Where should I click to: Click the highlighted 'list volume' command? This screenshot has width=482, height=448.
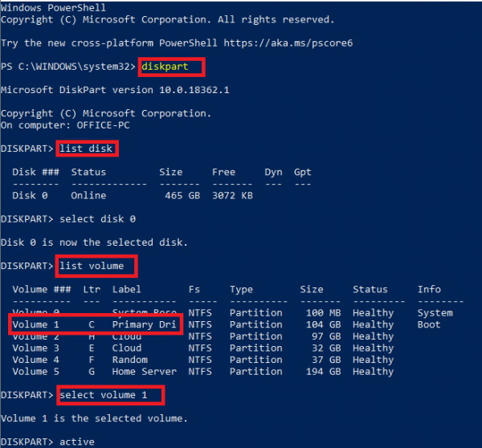[96, 266]
